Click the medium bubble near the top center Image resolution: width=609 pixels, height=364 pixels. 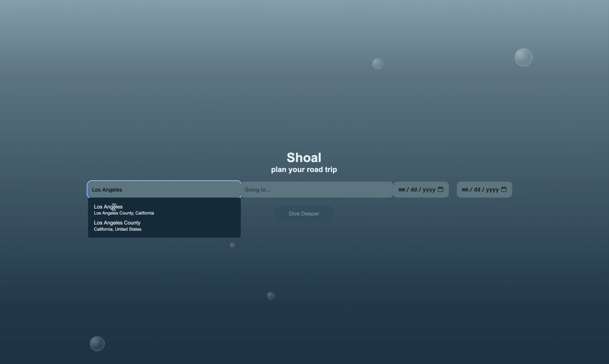[378, 64]
